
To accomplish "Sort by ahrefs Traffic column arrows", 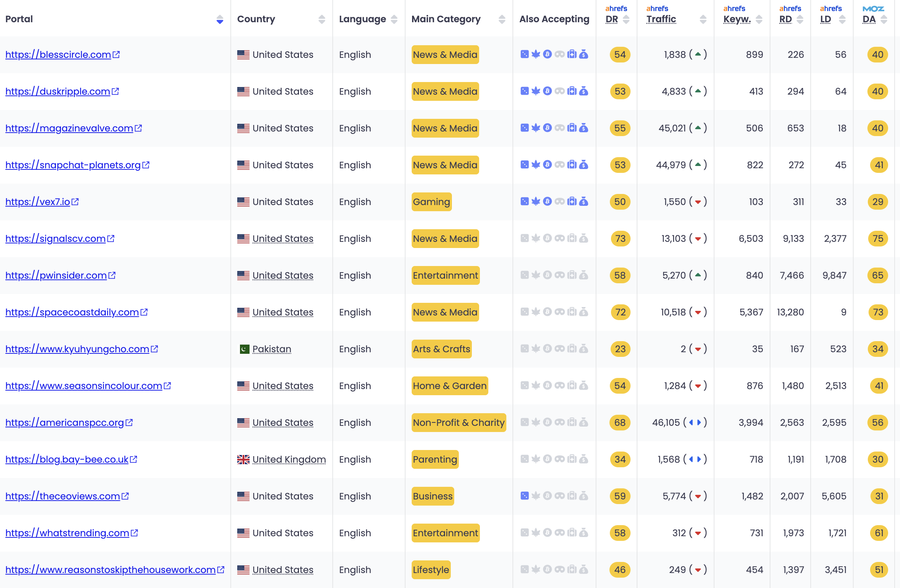I will [703, 20].
